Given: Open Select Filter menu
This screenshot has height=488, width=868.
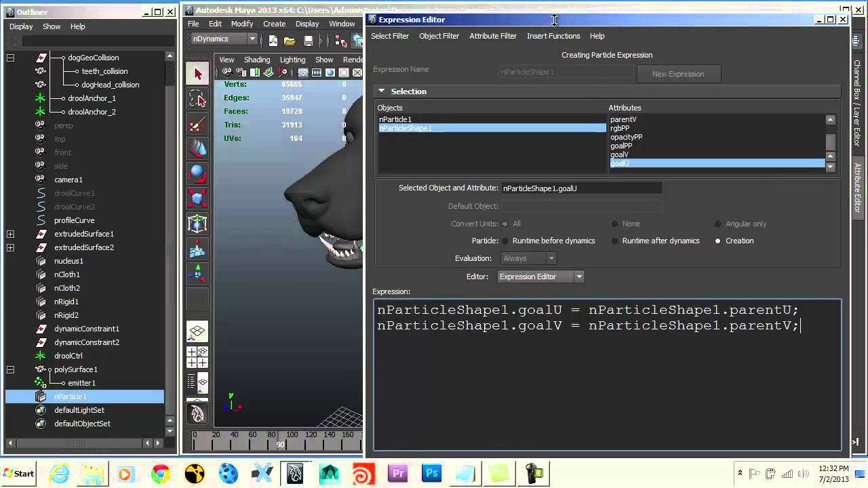Looking at the screenshot, I should tap(390, 36).
